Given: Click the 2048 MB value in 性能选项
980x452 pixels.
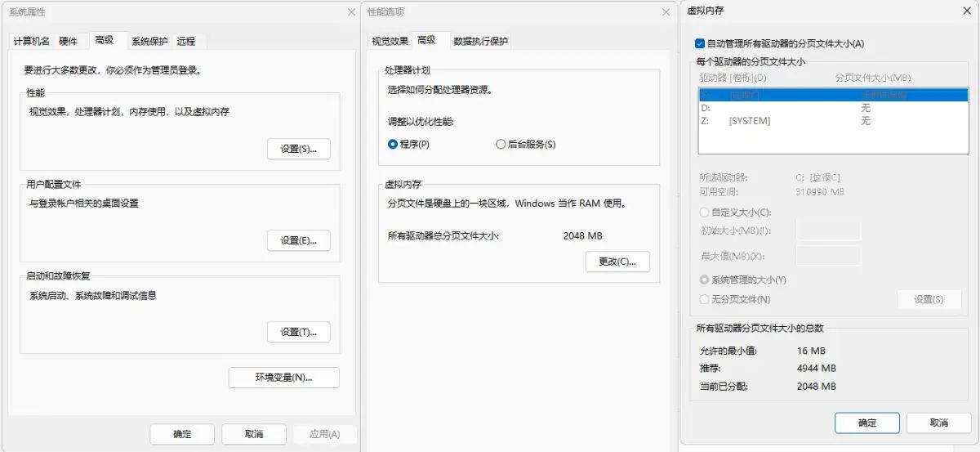Looking at the screenshot, I should (582, 235).
